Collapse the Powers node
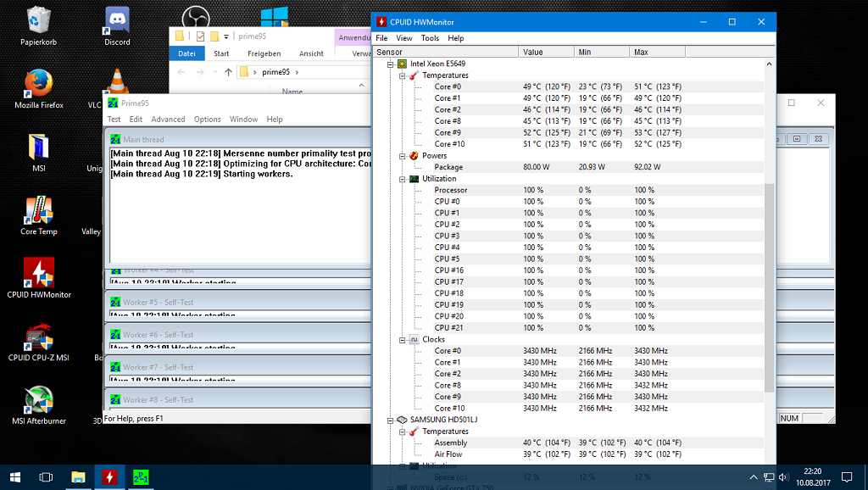 pyautogui.click(x=403, y=156)
